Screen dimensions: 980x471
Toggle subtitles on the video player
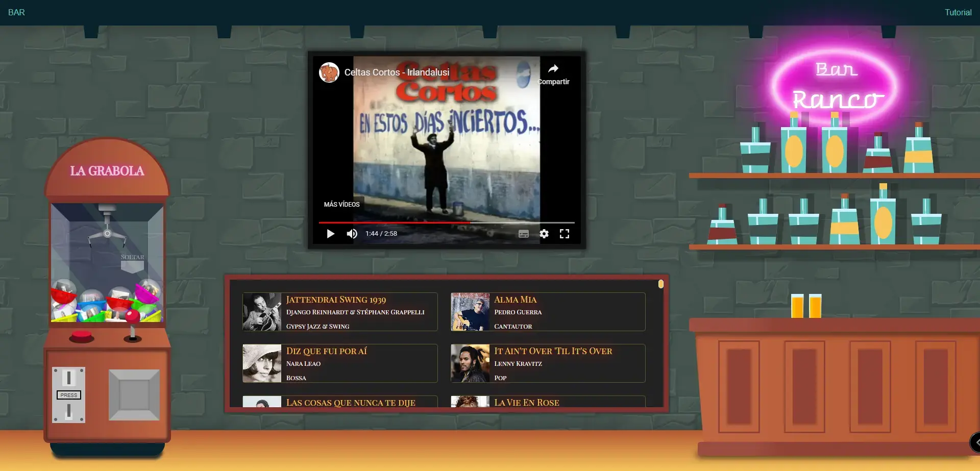tap(524, 234)
